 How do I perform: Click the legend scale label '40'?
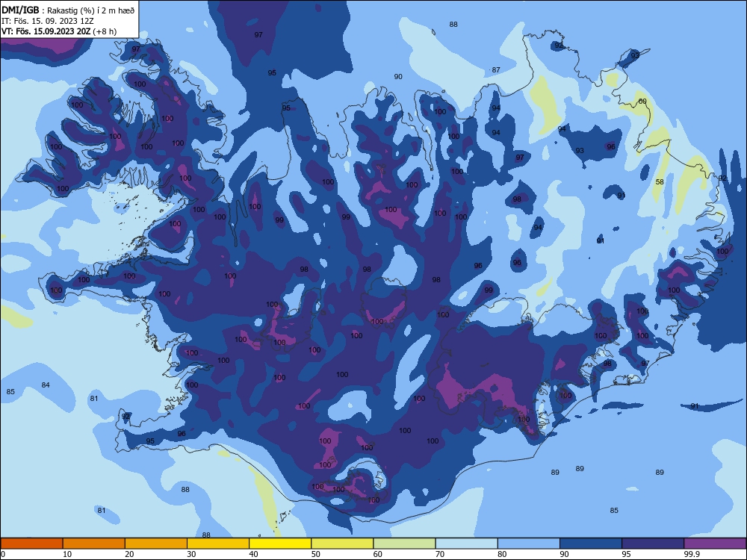(253, 554)
